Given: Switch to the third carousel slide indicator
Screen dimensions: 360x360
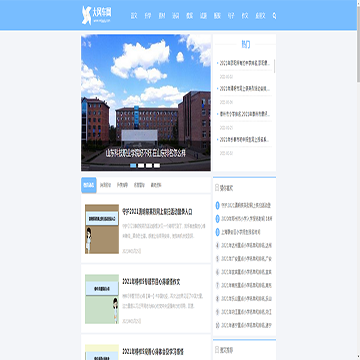Looking at the screenshot, I should 149,165.
